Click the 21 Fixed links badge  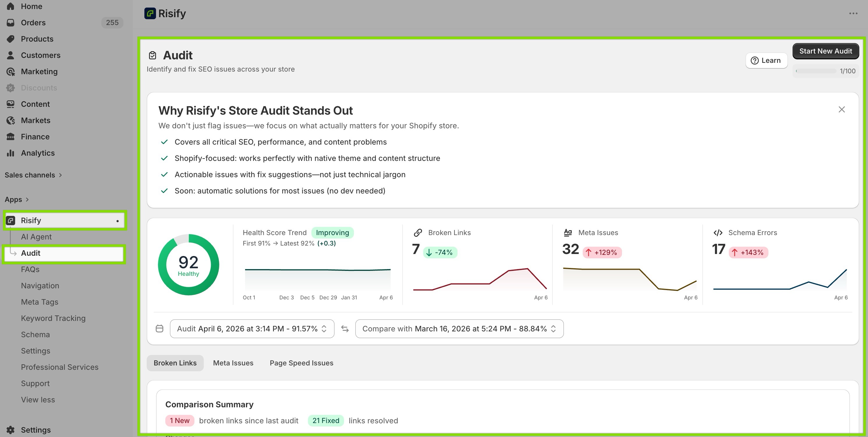click(x=326, y=420)
